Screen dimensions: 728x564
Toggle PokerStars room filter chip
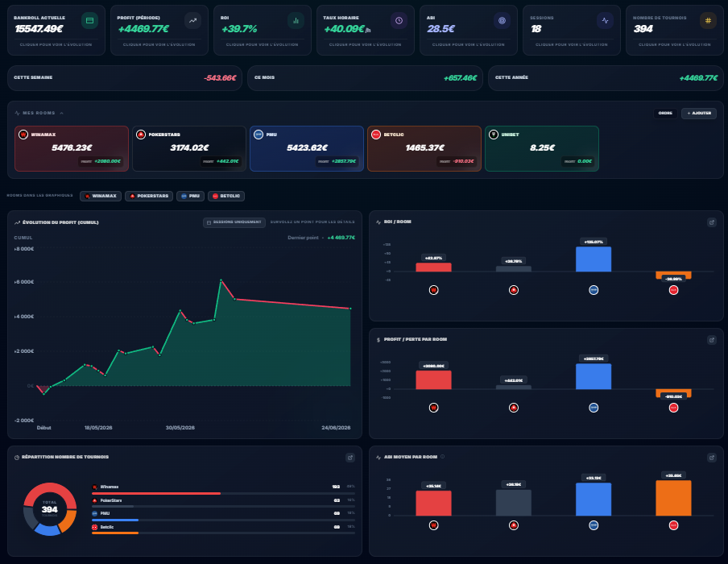click(149, 196)
